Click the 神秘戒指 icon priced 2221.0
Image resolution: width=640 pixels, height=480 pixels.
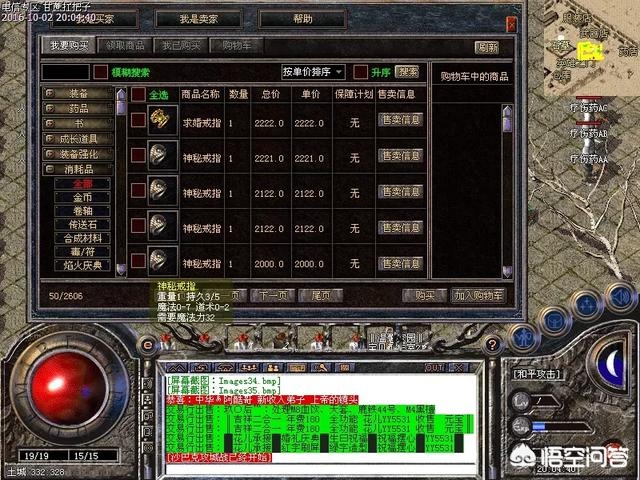(162, 155)
